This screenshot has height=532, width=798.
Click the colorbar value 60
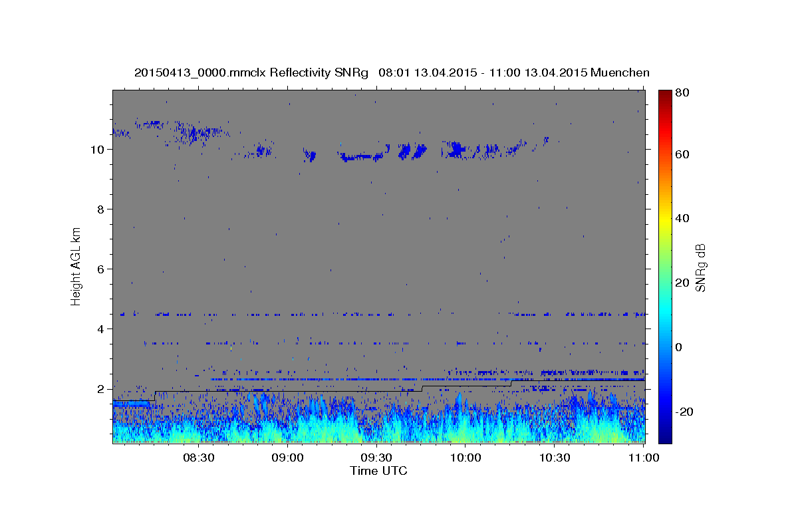681,154
